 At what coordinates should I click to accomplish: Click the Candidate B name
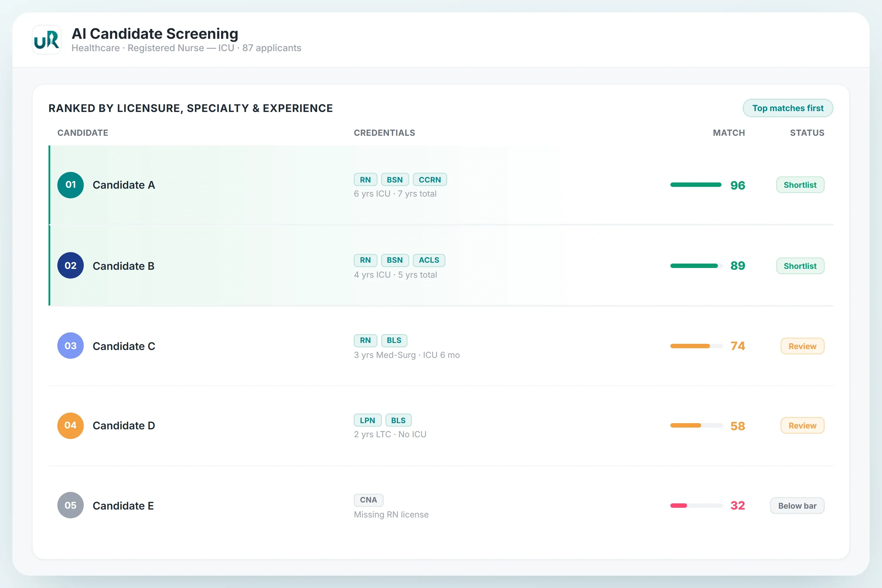click(123, 266)
